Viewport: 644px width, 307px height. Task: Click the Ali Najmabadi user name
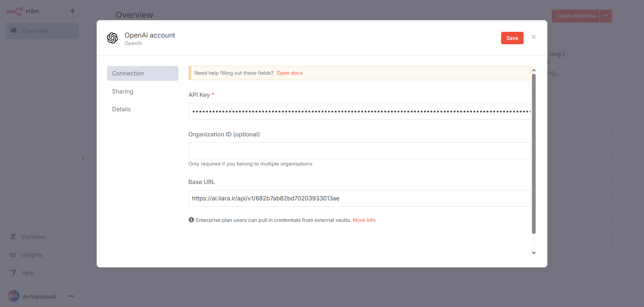(39, 296)
